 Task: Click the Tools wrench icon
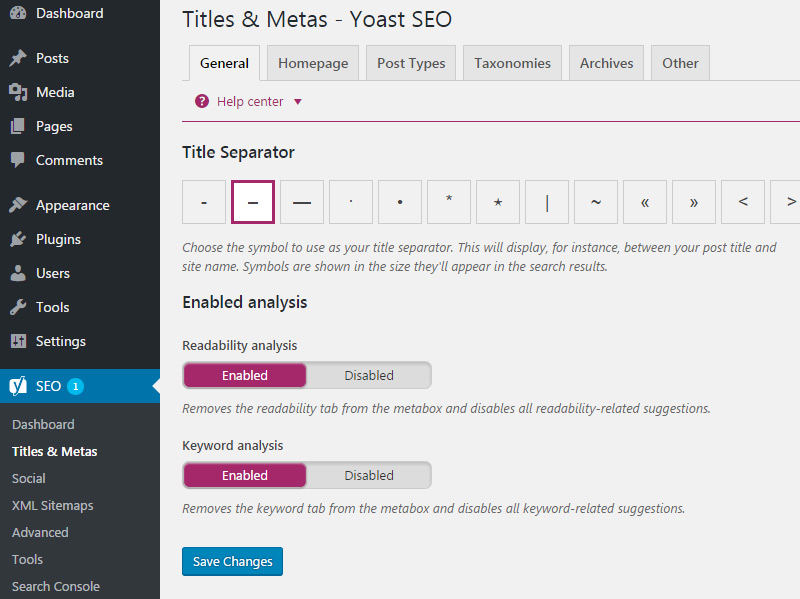pos(18,307)
